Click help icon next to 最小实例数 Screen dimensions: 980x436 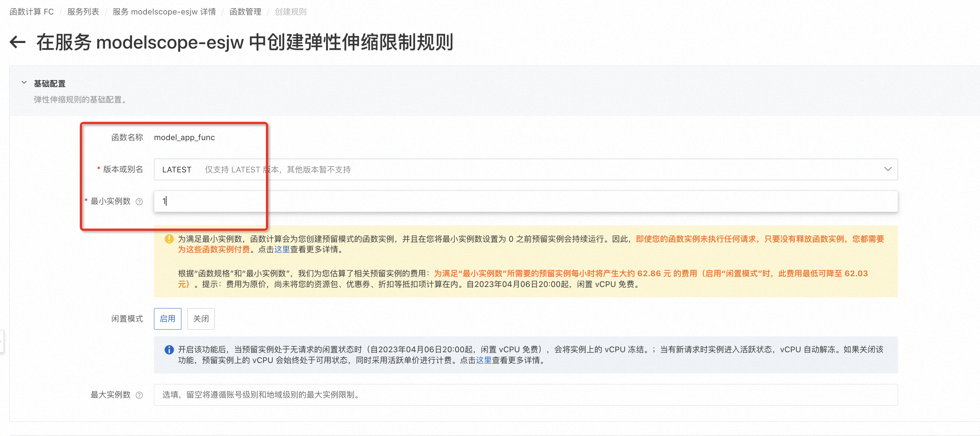139,201
